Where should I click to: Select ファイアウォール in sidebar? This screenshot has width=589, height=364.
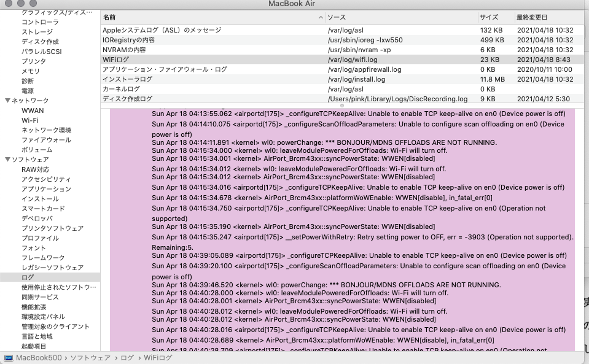pyautogui.click(x=47, y=140)
